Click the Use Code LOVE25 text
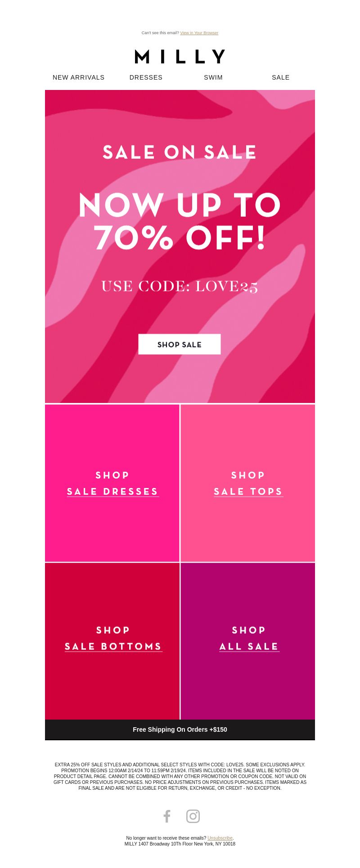Image resolution: width=360 pixels, height=868 pixels. tap(180, 286)
